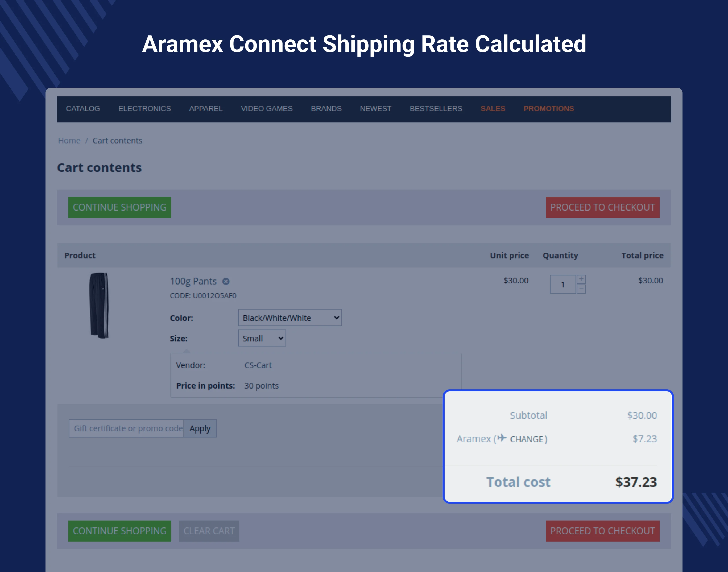728x572 pixels.
Task: Click the Home breadcrumb link
Action: pyautogui.click(x=69, y=141)
